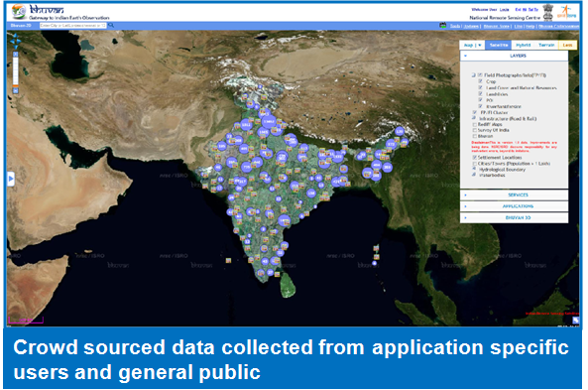The height and width of the screenshot is (390, 588).
Task: Focus the city or Lat/Lon search field
Action: [x=73, y=25]
